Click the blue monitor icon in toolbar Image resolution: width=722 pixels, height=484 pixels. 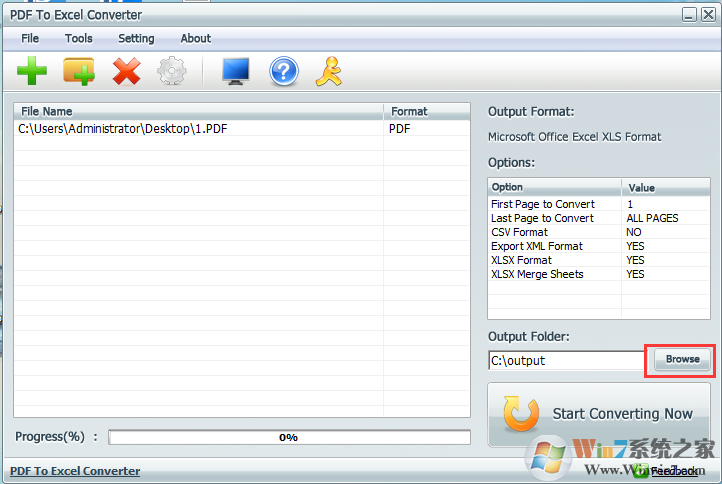point(236,71)
